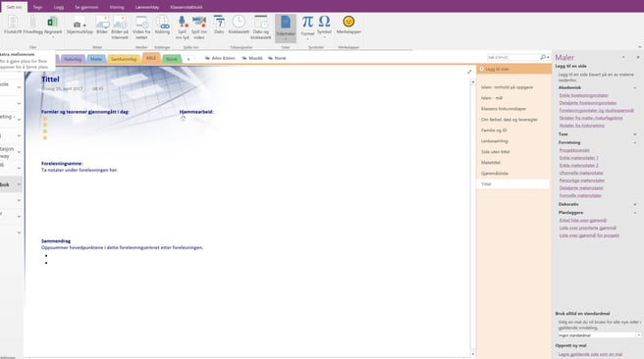Click the page title text Tittel
This screenshot has width=644, height=359.
50,79
